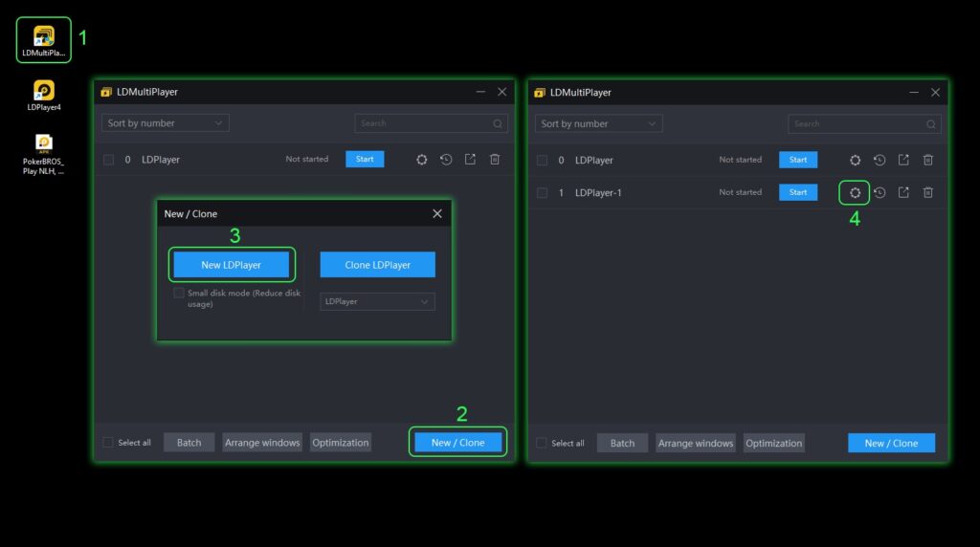Tick checkbox for LDPlayer 0 in left window
Image resolution: width=980 pixels, height=547 pixels.
(x=109, y=160)
